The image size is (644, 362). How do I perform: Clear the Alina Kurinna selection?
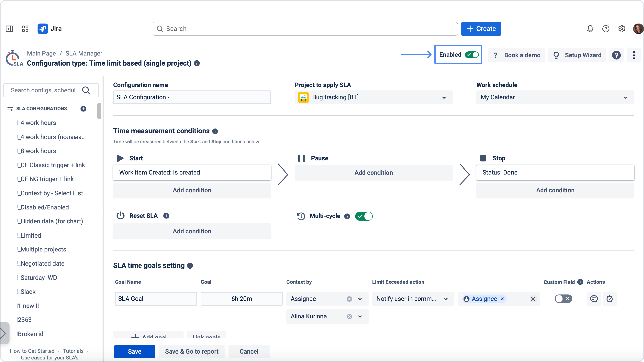(x=349, y=316)
